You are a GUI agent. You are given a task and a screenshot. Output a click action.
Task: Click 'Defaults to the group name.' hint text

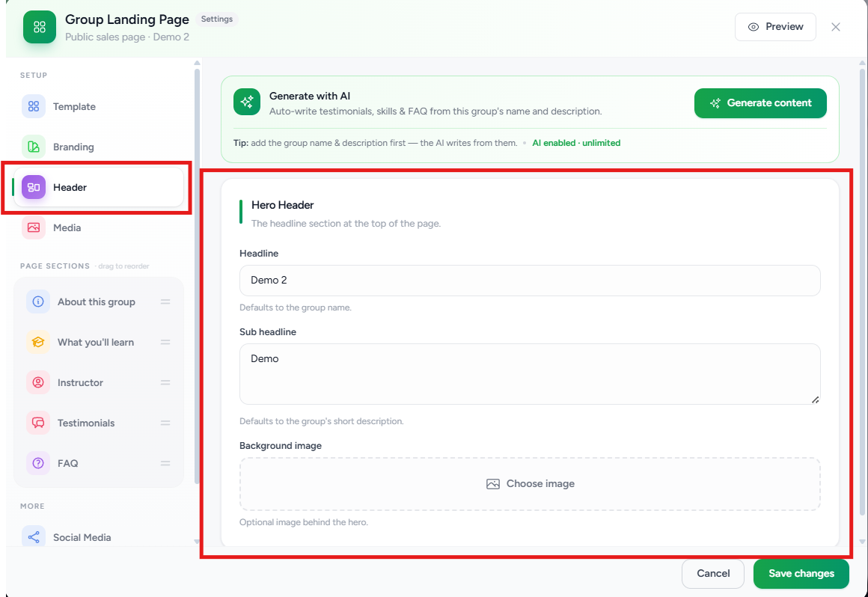[x=295, y=307]
